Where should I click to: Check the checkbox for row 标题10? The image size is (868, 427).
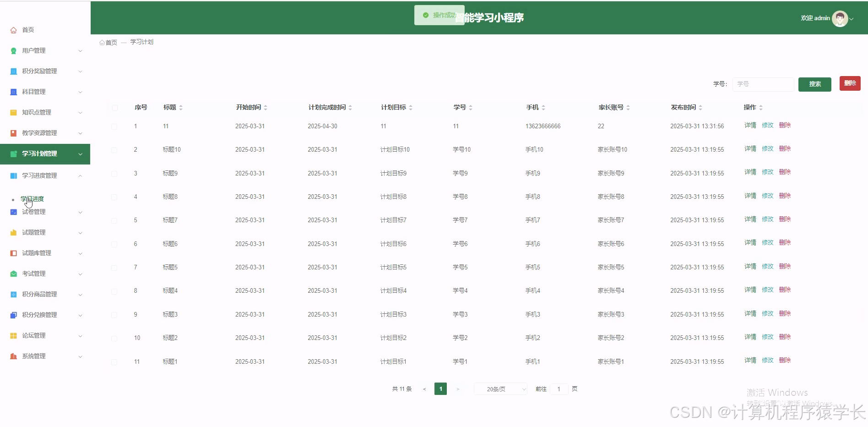114,149
